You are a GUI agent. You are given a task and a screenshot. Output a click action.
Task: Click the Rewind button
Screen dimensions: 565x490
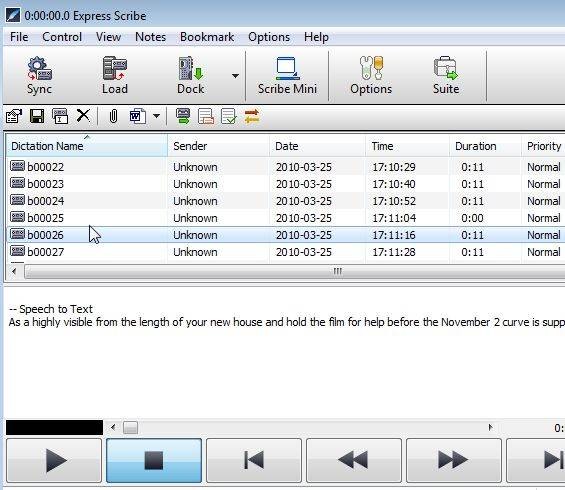[x=353, y=460]
